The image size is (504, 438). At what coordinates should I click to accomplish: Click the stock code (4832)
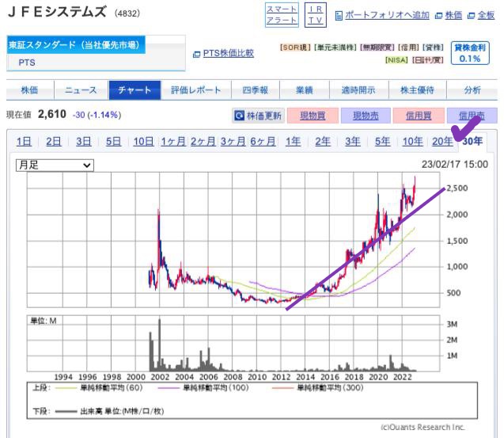click(127, 13)
